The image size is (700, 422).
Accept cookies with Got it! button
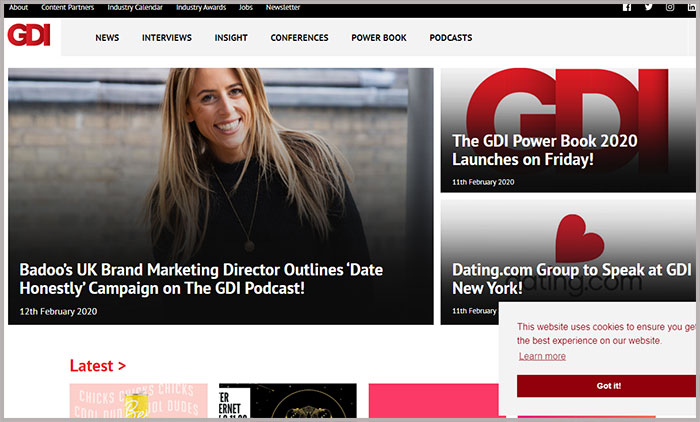point(606,386)
